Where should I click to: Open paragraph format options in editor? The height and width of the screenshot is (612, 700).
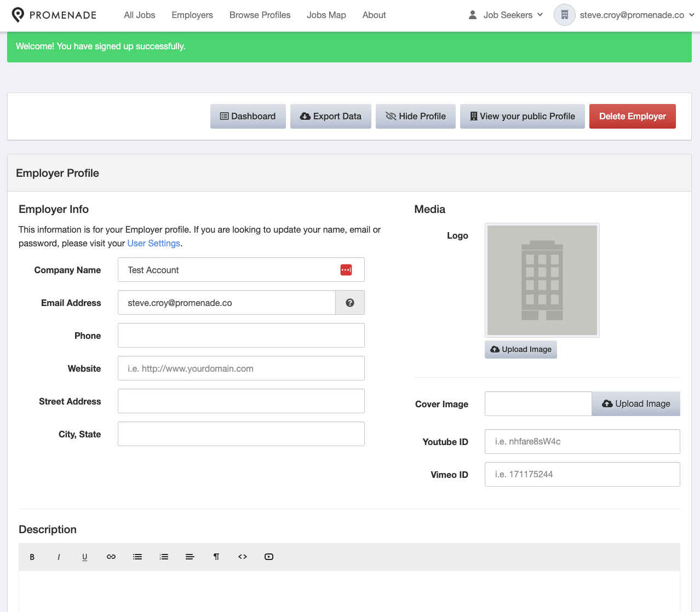[x=216, y=557]
